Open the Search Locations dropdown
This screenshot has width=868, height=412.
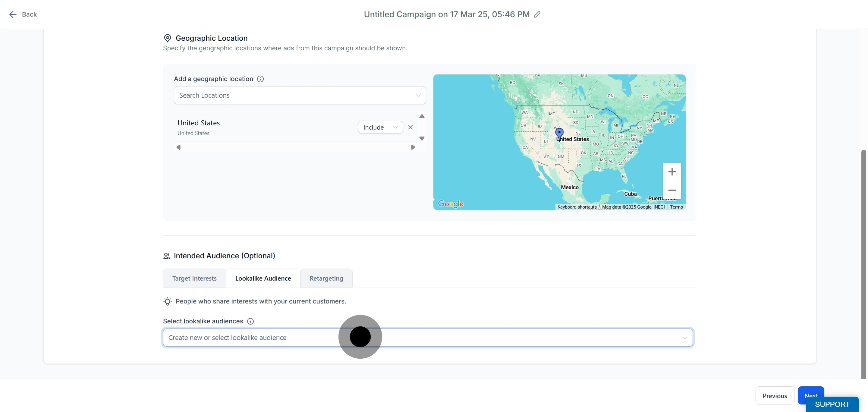point(300,95)
